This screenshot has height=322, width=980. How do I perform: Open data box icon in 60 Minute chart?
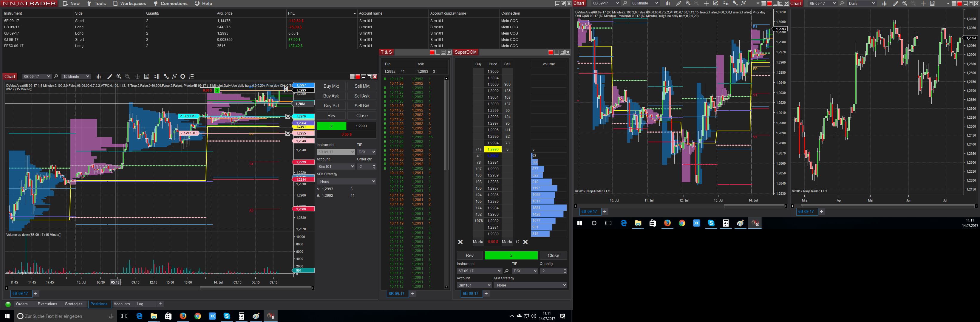715,3
